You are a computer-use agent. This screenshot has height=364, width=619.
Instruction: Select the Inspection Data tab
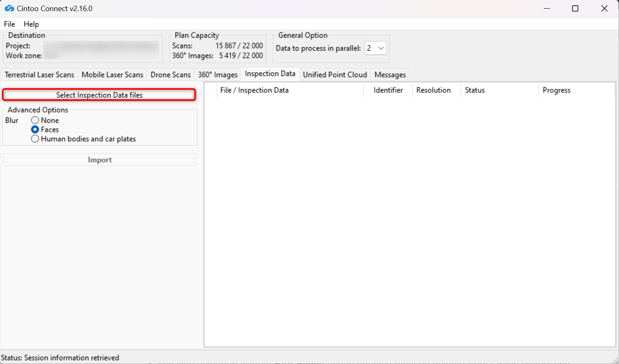tap(270, 74)
